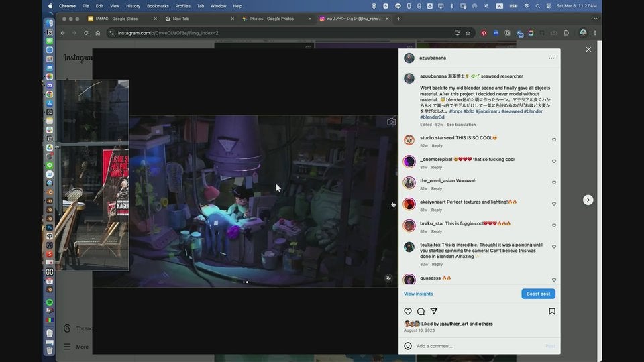Click the video carousel dots indicator
Screen dimensions: 644x362
(x=246, y=282)
